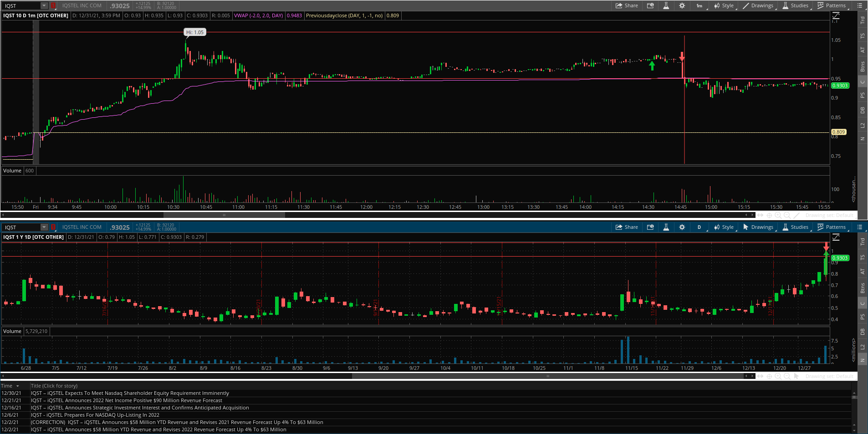Click the top chart's horizontal scrollbar thumb

[x=224, y=215]
